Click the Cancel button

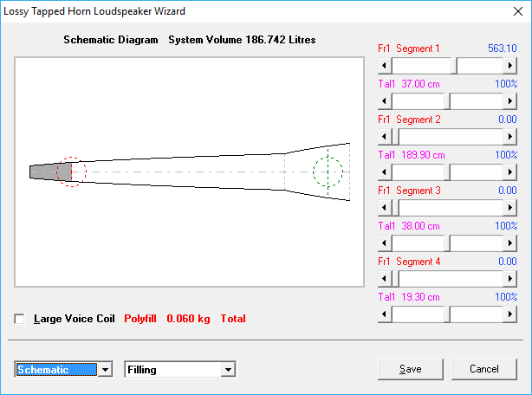(x=484, y=369)
